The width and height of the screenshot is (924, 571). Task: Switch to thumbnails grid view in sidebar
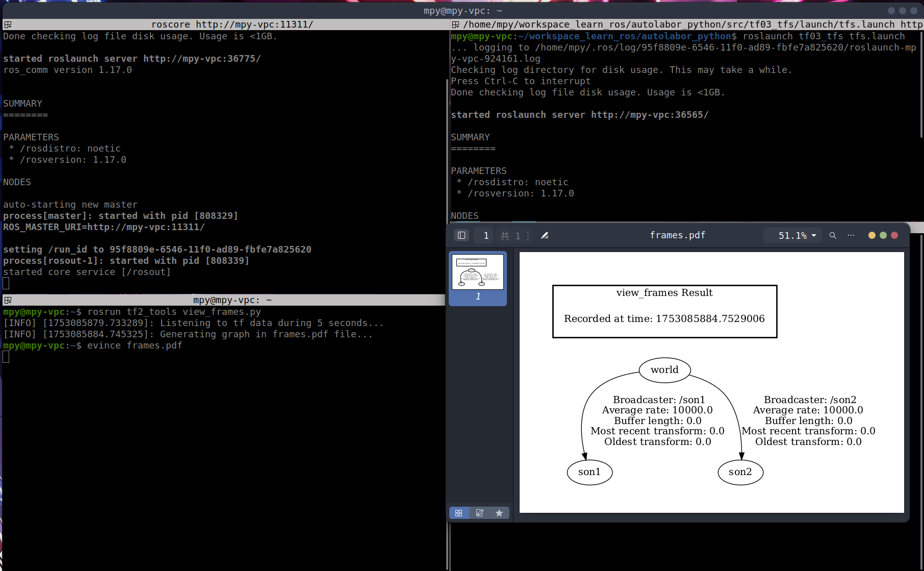pyautogui.click(x=459, y=513)
